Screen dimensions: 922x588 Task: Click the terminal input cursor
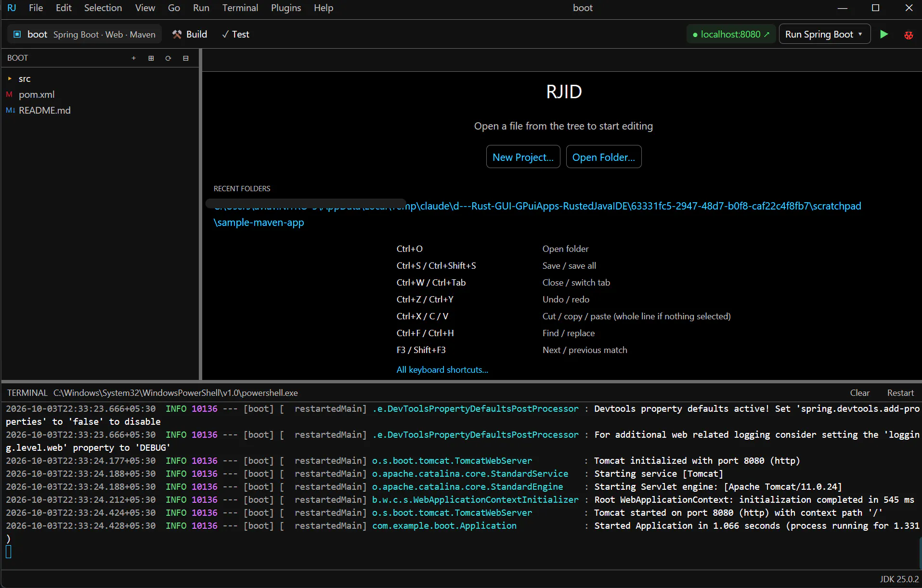[9, 552]
